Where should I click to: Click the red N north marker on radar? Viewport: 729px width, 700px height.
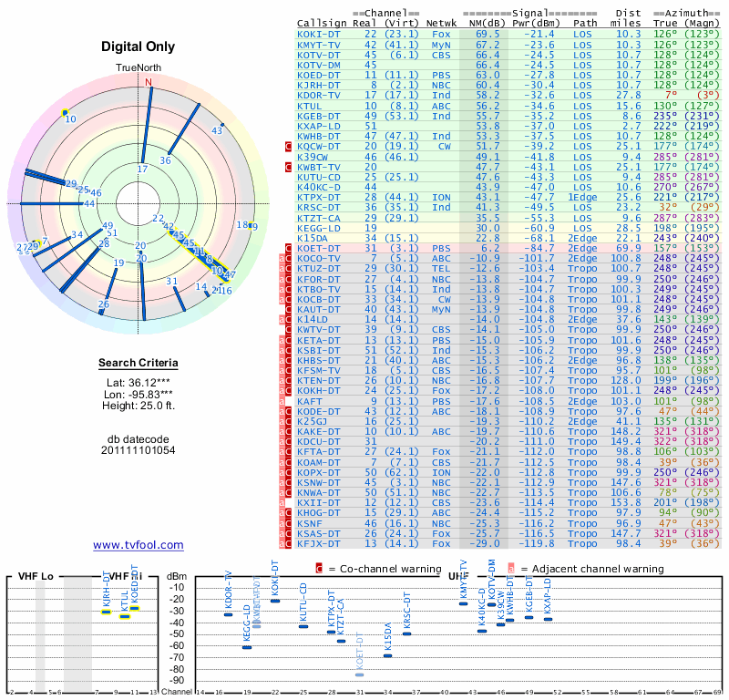149,82
